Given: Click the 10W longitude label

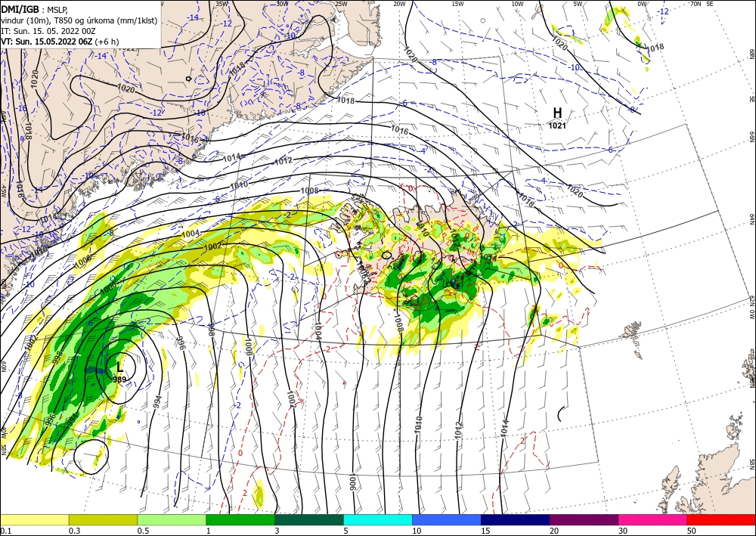Looking at the screenshot, I should tap(517, 4).
